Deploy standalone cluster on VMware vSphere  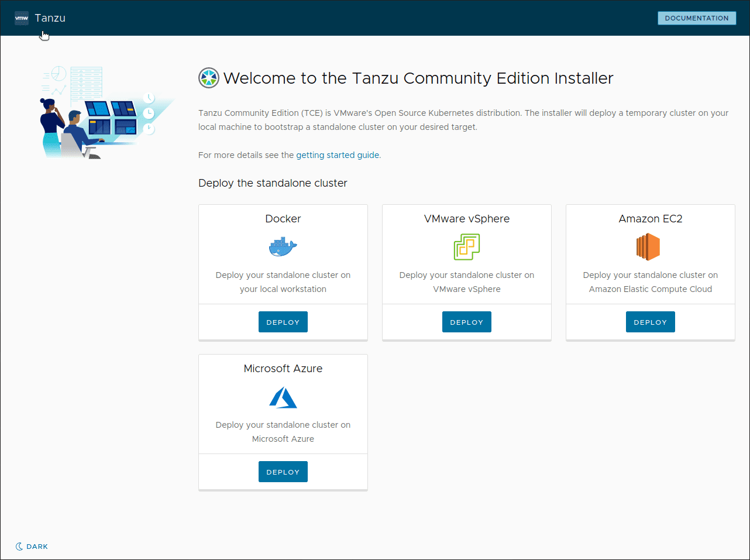(x=467, y=322)
